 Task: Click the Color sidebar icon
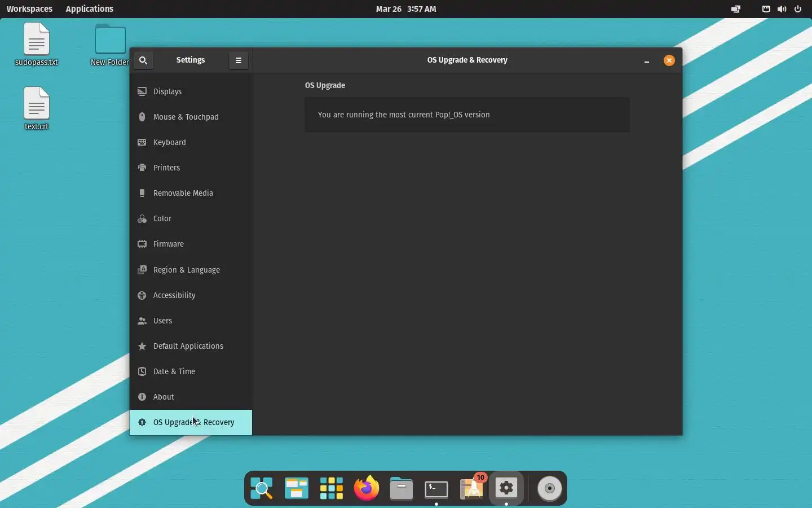pyautogui.click(x=142, y=218)
